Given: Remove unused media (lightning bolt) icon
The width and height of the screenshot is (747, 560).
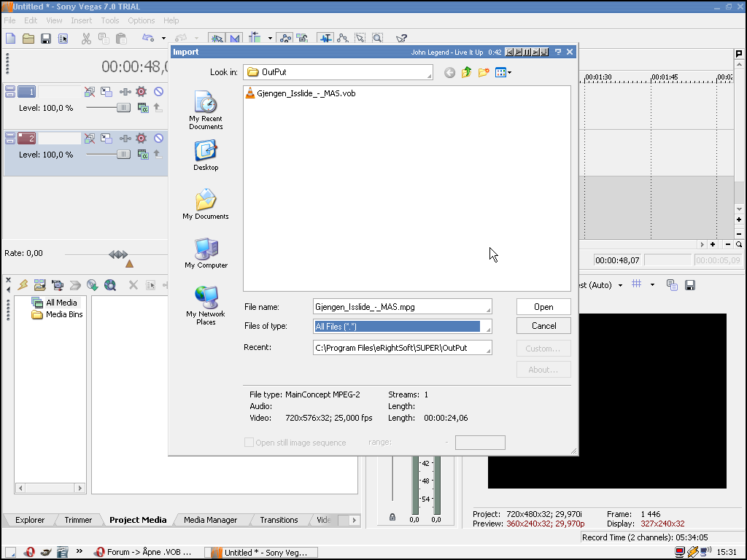Looking at the screenshot, I should (23, 285).
